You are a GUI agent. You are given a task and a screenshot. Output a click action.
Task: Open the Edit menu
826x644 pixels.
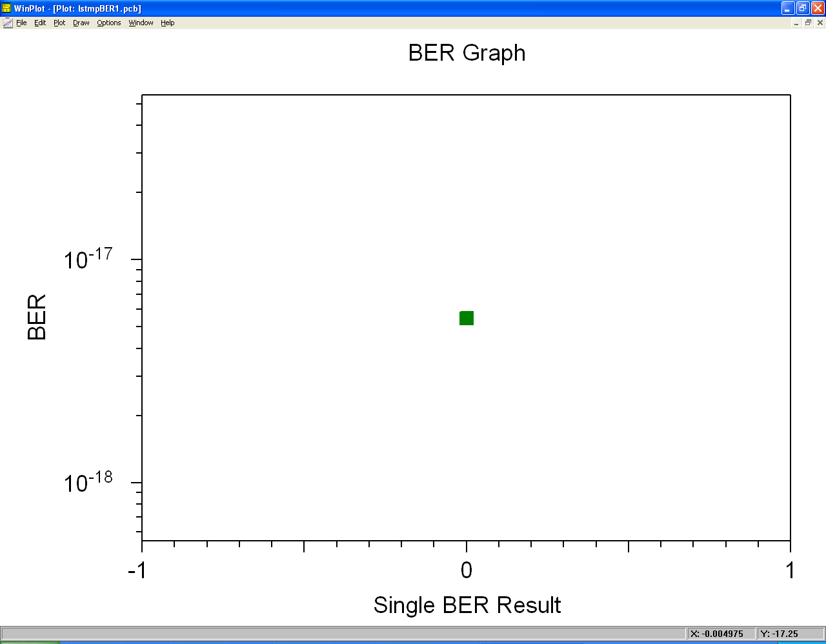[x=40, y=23]
